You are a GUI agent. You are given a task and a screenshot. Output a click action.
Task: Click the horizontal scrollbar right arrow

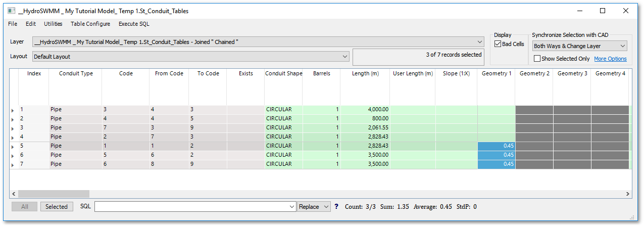(x=628, y=194)
